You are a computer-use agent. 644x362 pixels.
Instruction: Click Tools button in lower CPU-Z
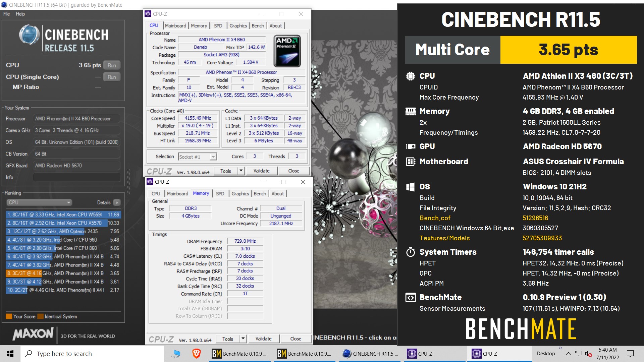pyautogui.click(x=228, y=339)
